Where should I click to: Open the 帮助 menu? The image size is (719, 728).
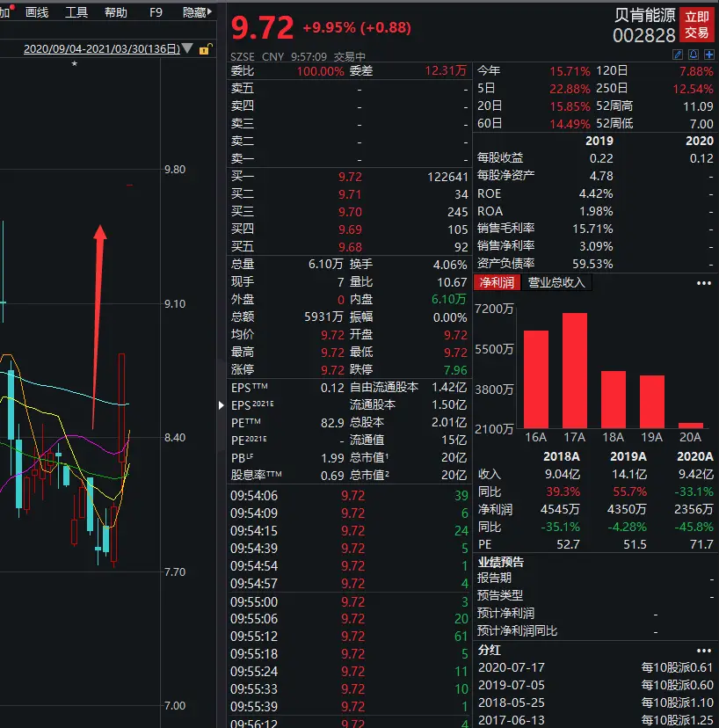116,11
